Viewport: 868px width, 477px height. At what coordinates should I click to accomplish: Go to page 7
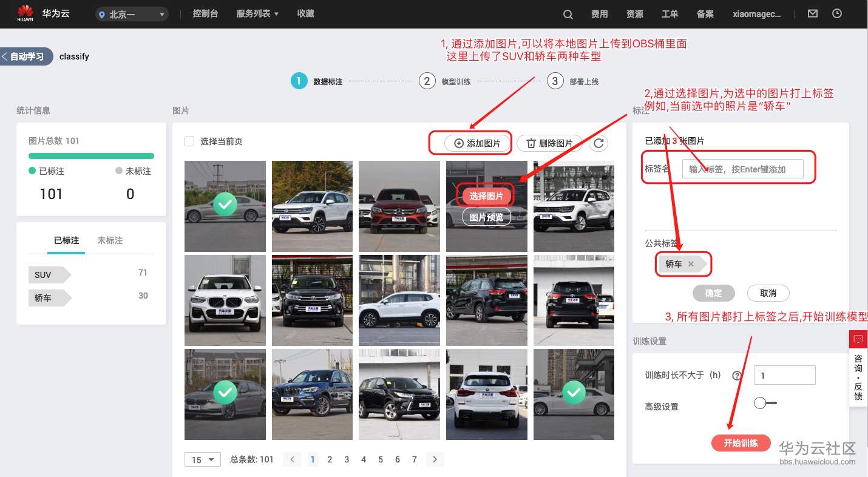click(415, 459)
